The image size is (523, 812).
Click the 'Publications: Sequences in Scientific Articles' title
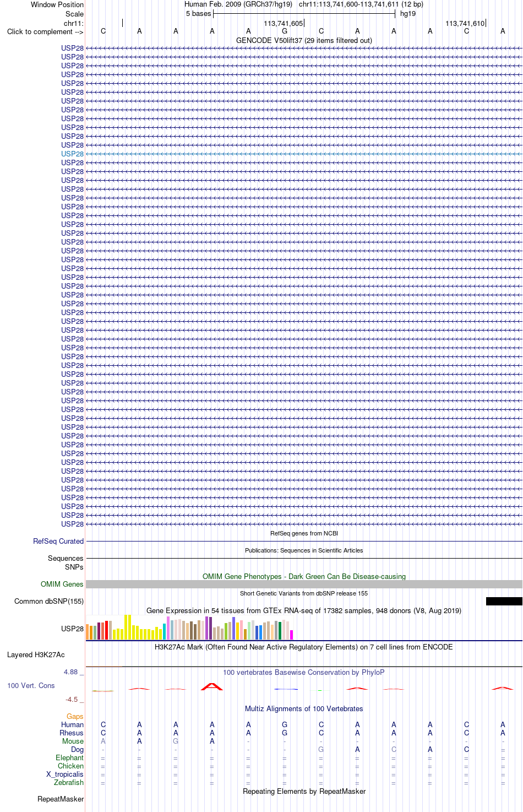[304, 550]
